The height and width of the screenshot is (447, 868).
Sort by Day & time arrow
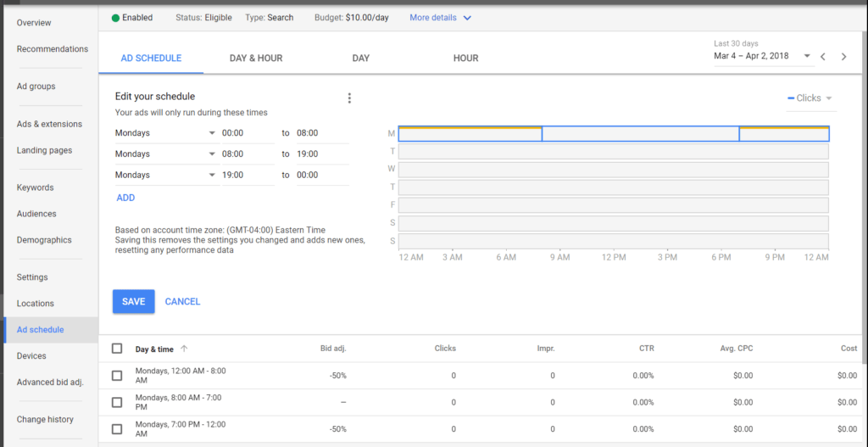coord(184,349)
